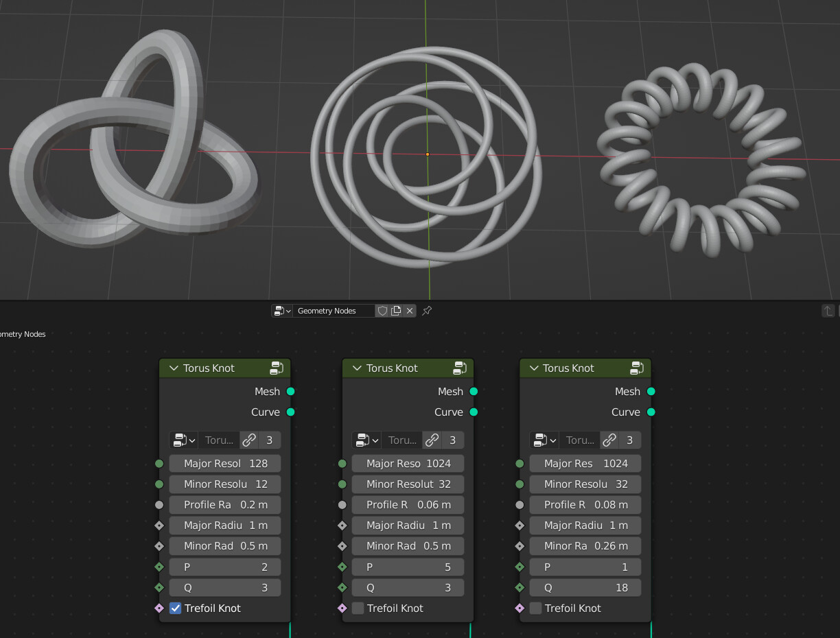Pin the Geometry Nodes node tree
This screenshot has width=840, height=638.
[426, 311]
